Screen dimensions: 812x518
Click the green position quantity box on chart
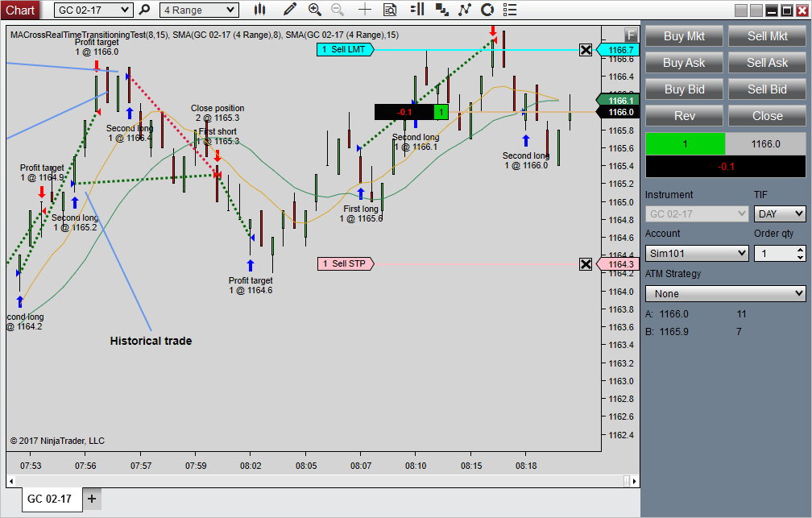(441, 112)
